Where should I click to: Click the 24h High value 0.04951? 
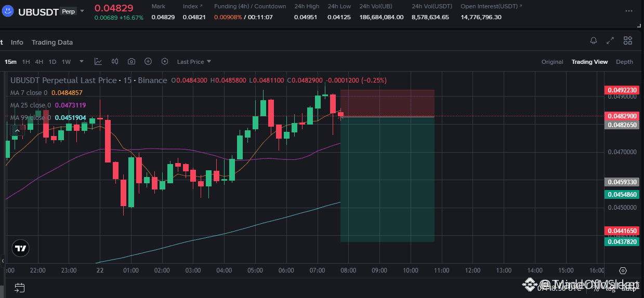tap(307, 17)
